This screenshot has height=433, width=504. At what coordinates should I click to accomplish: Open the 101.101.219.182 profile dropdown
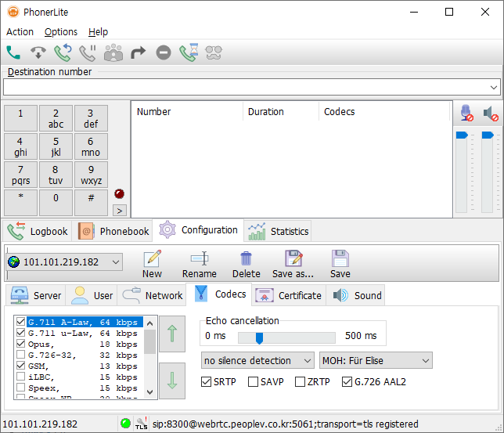pos(65,262)
